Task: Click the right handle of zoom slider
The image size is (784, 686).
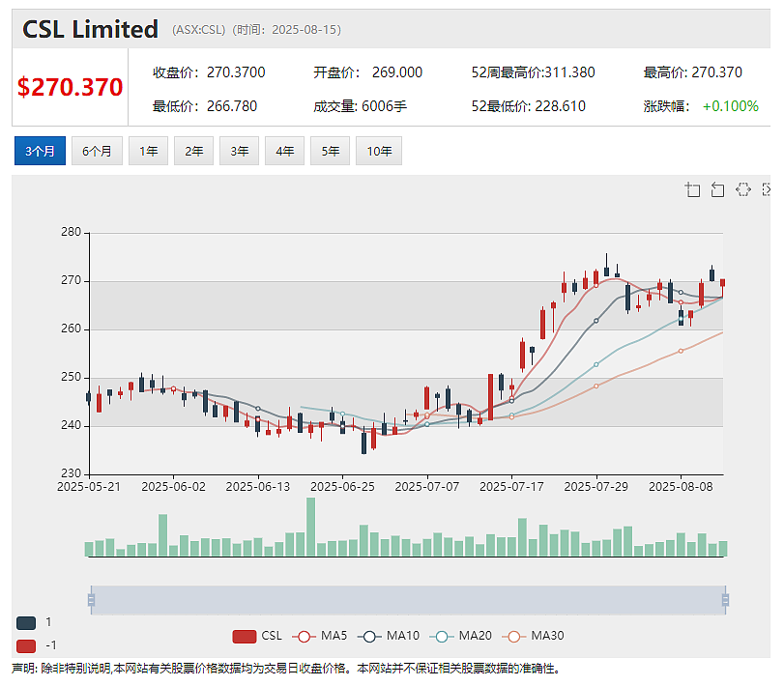Action: click(725, 600)
